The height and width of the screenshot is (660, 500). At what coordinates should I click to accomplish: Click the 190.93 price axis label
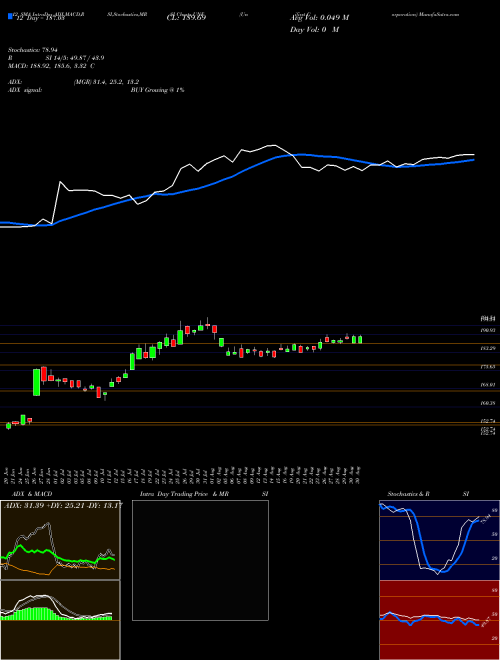489,330
